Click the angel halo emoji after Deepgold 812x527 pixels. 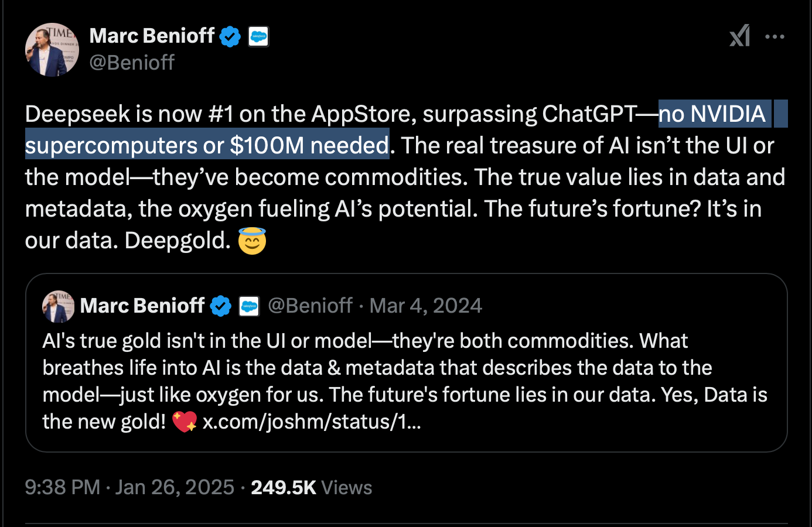[x=252, y=241]
